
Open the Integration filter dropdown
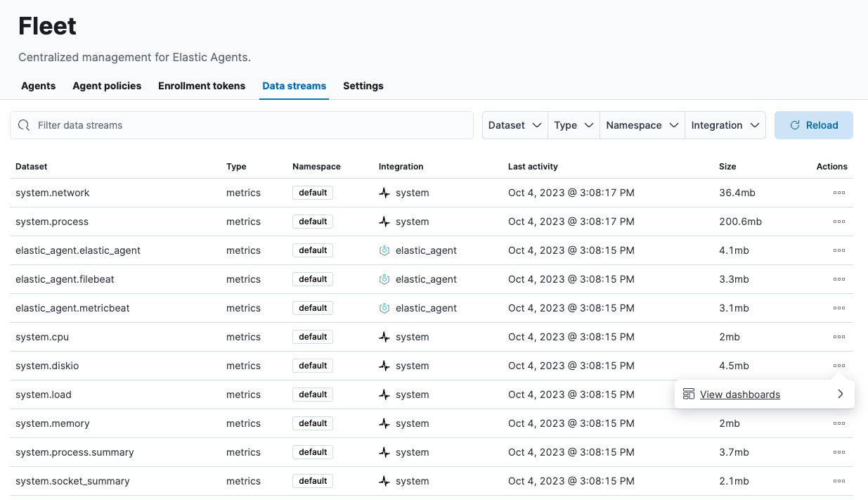[x=725, y=124]
